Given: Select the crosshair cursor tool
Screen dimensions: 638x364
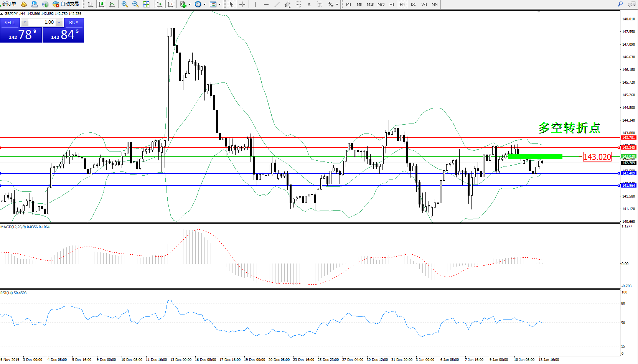Looking at the screenshot, I should point(242,4).
